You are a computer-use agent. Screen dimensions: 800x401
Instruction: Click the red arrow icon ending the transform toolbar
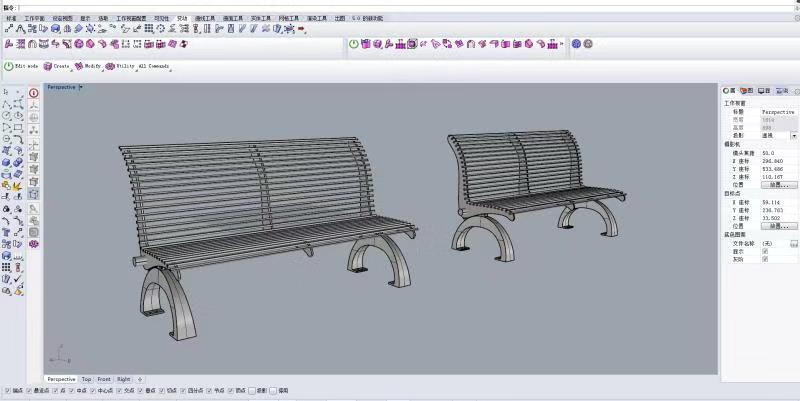point(302,29)
